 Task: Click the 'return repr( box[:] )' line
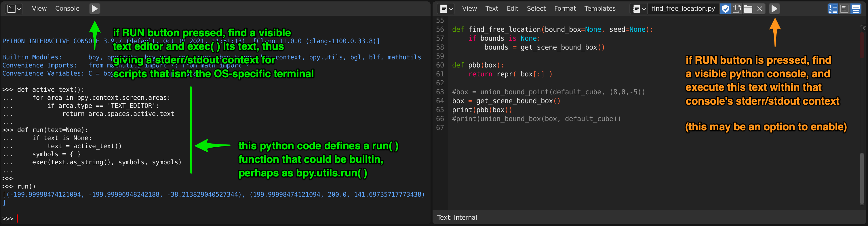coord(510,74)
